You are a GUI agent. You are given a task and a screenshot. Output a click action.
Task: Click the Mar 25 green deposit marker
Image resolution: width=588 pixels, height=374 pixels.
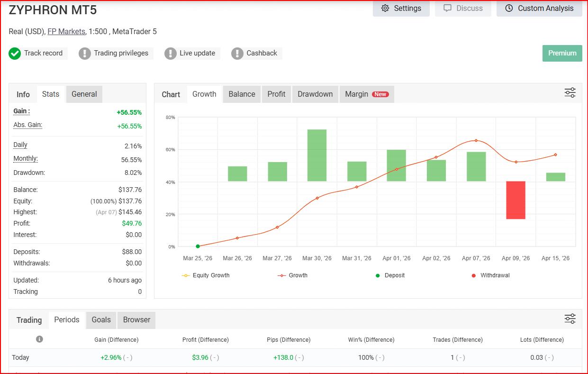(x=198, y=246)
